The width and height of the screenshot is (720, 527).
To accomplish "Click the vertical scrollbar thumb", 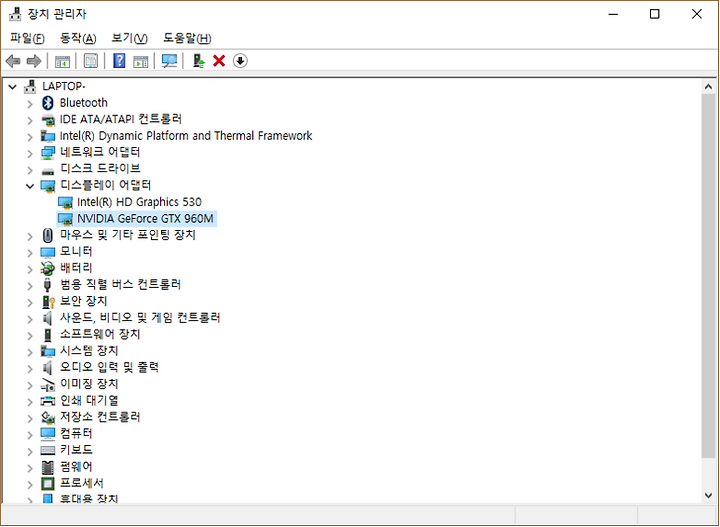I will (708, 275).
